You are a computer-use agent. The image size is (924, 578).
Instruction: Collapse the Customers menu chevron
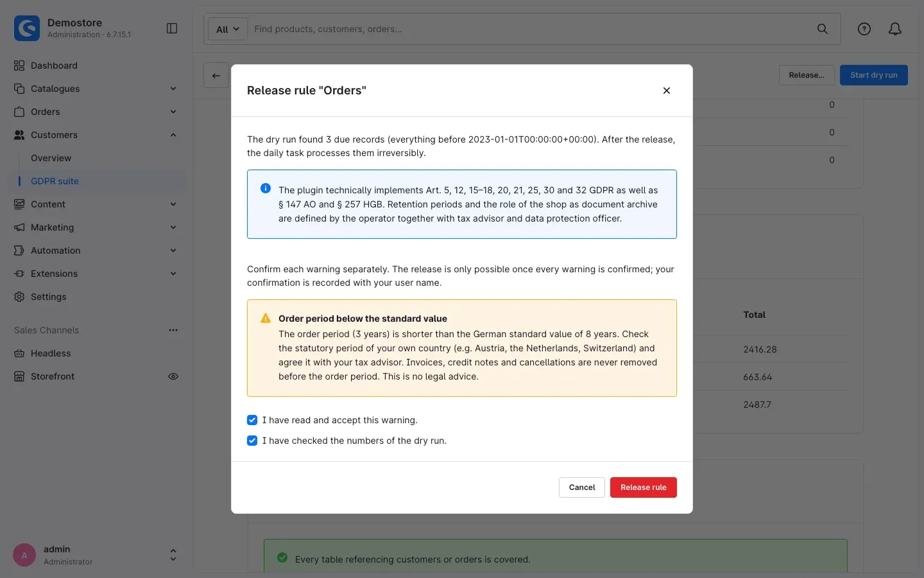coord(173,135)
